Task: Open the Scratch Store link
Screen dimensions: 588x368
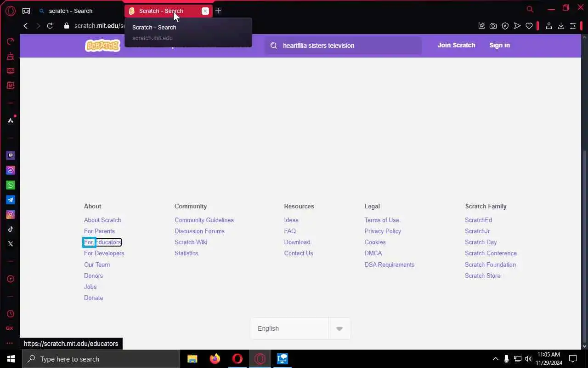Action: click(482, 276)
